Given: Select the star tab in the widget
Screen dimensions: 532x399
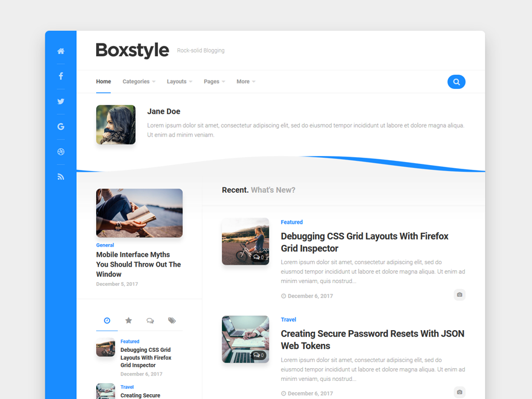Looking at the screenshot, I should click(x=128, y=320).
